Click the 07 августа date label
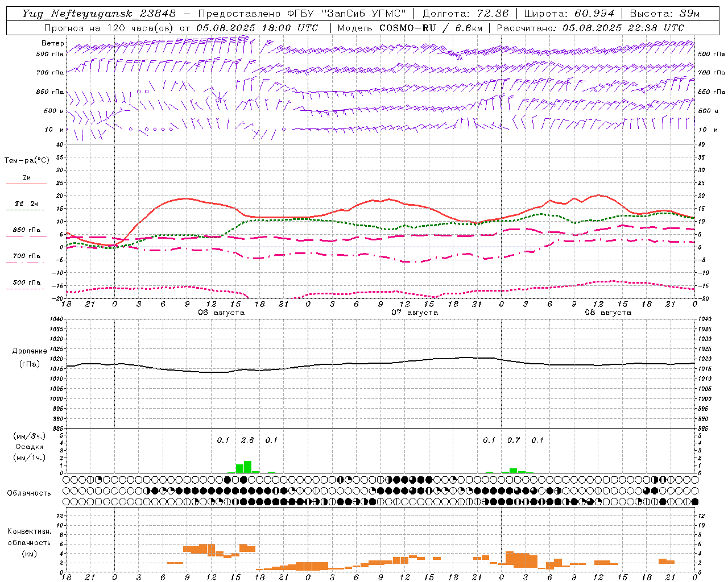The height and width of the screenshot is (582, 728). pyautogui.click(x=415, y=313)
